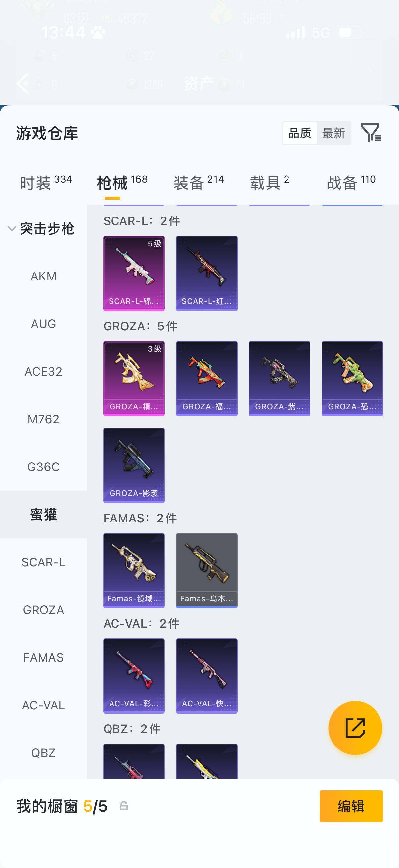The height and width of the screenshot is (868, 399).
Task: Jump to AKM in the sidebar
Action: point(43,276)
